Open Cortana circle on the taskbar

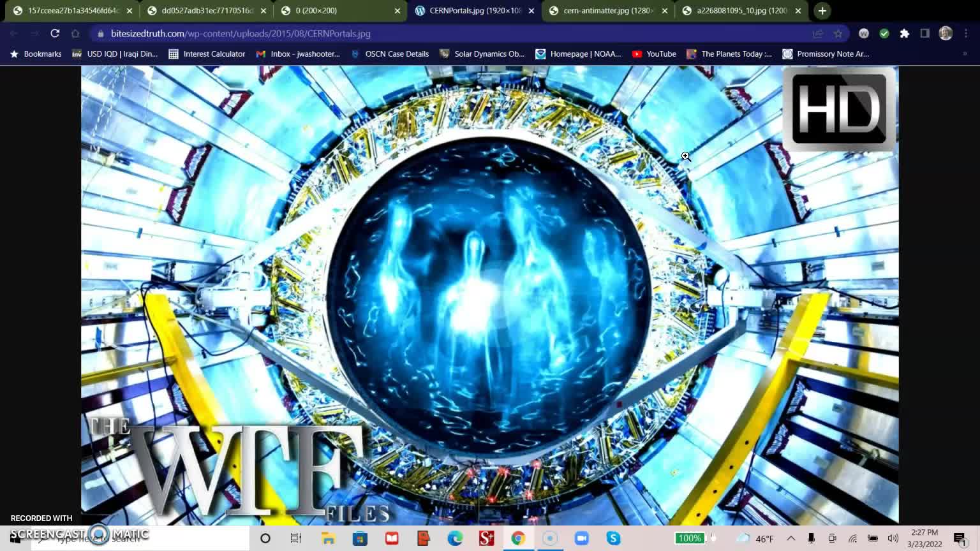[x=265, y=538]
